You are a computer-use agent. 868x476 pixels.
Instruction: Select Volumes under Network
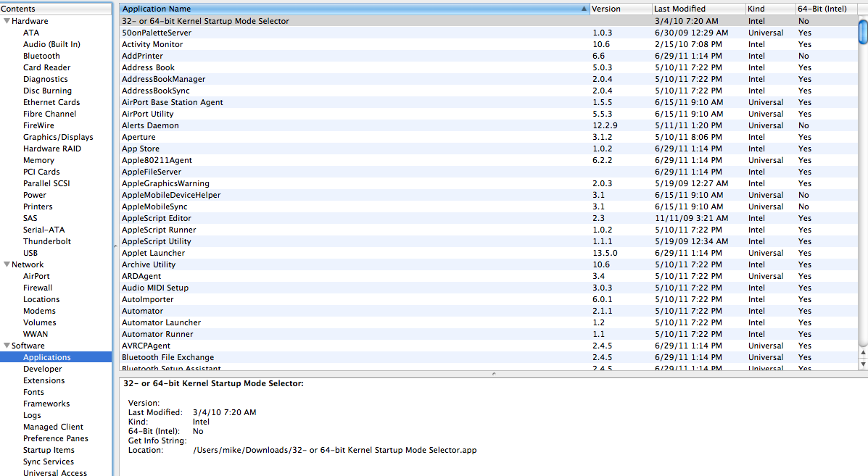pos(39,323)
